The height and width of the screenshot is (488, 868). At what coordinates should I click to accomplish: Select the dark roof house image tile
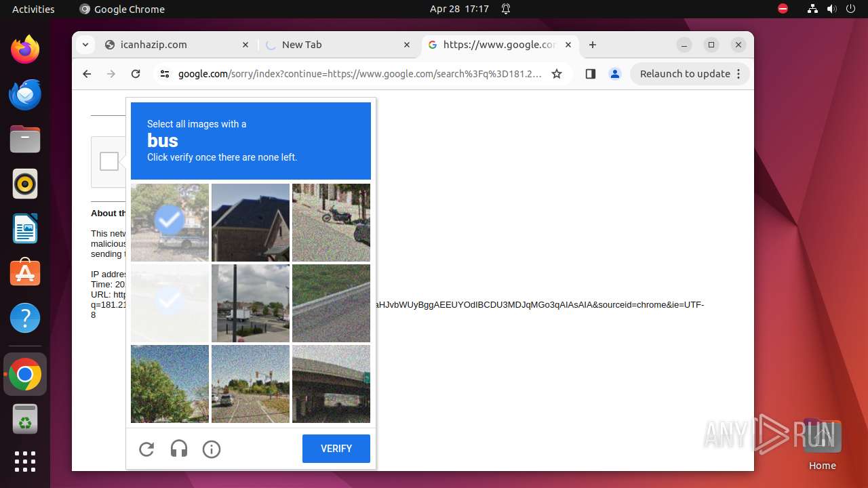(250, 222)
